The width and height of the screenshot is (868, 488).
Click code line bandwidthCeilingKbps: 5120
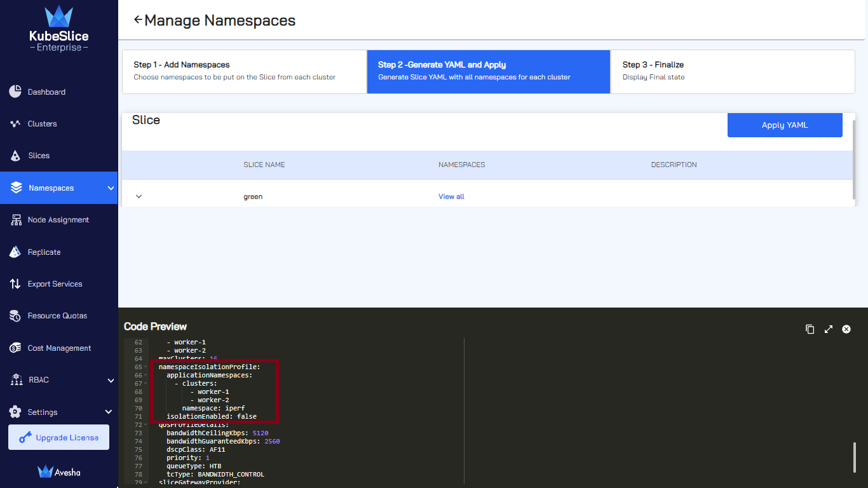217,433
